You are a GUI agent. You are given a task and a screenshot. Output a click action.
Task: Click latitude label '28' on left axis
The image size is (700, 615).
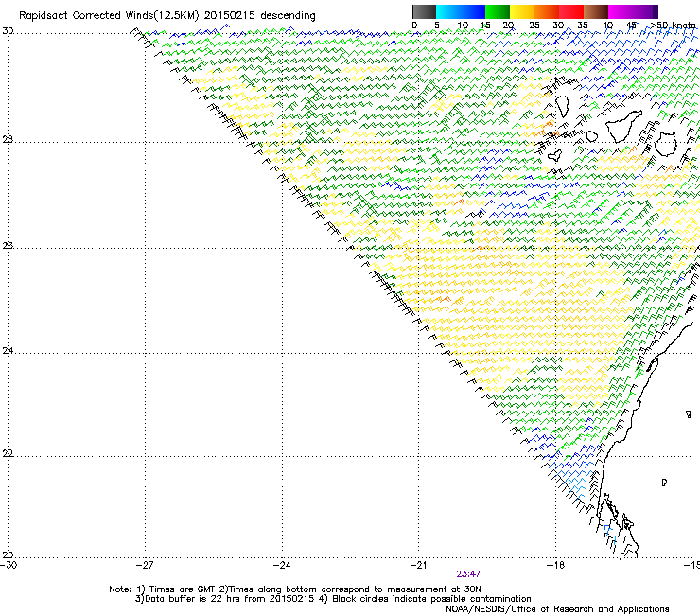[8, 140]
